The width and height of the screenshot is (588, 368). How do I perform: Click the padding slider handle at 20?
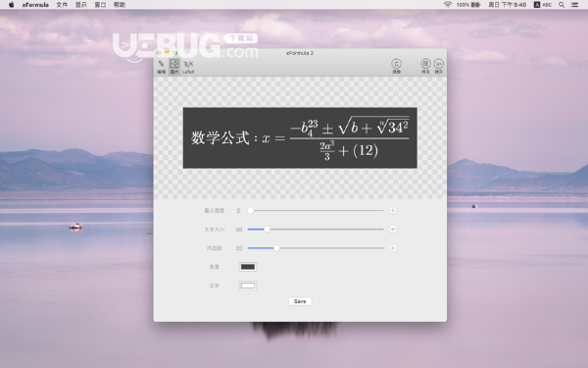click(276, 248)
